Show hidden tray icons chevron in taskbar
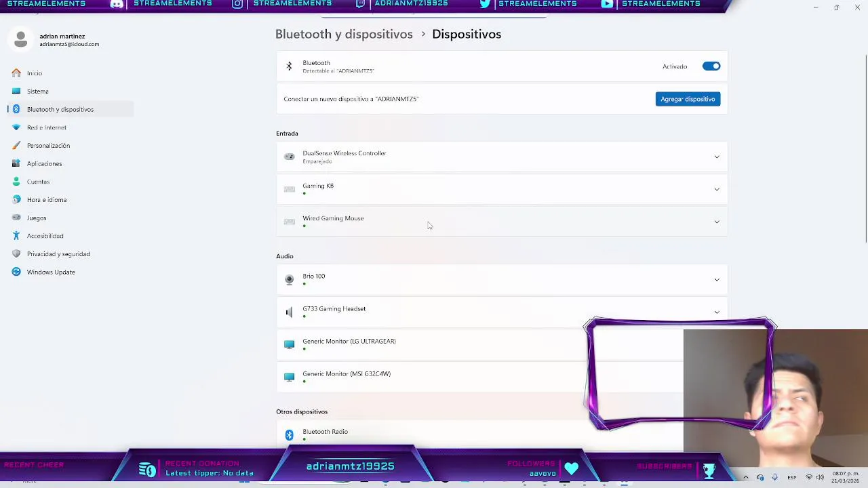Image resolution: width=868 pixels, height=488 pixels. tap(745, 477)
